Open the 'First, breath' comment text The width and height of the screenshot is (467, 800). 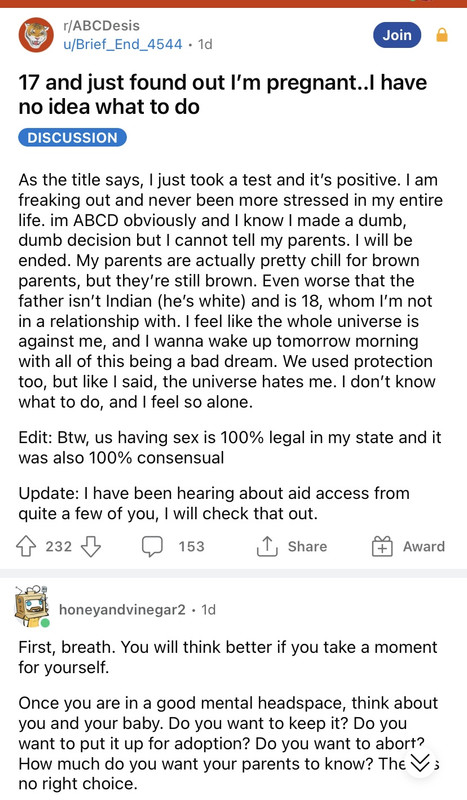(x=228, y=657)
